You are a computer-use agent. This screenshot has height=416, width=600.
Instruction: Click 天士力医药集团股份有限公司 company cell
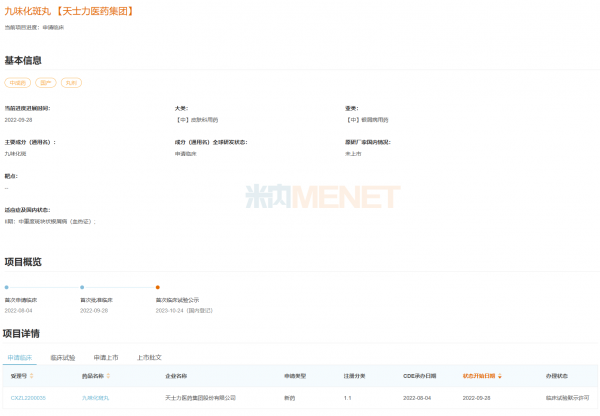tap(200, 398)
